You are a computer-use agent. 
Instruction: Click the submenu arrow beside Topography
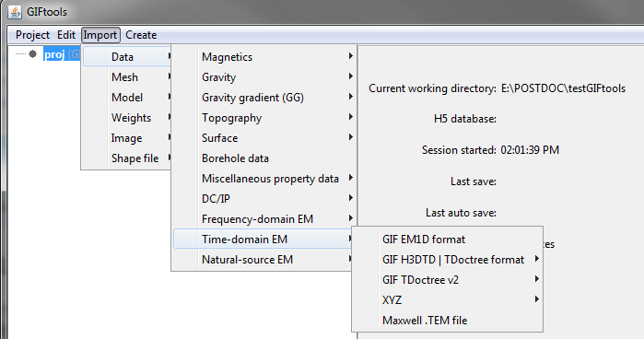(350, 117)
